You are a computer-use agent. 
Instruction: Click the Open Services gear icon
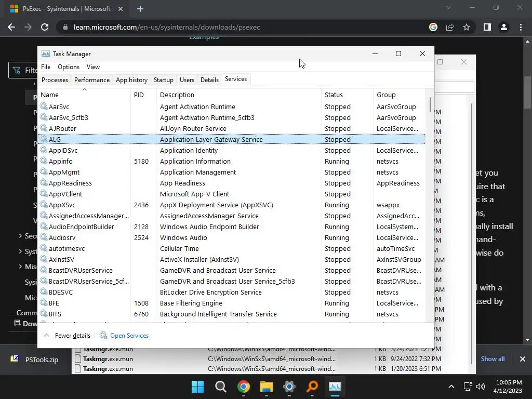pos(103,335)
